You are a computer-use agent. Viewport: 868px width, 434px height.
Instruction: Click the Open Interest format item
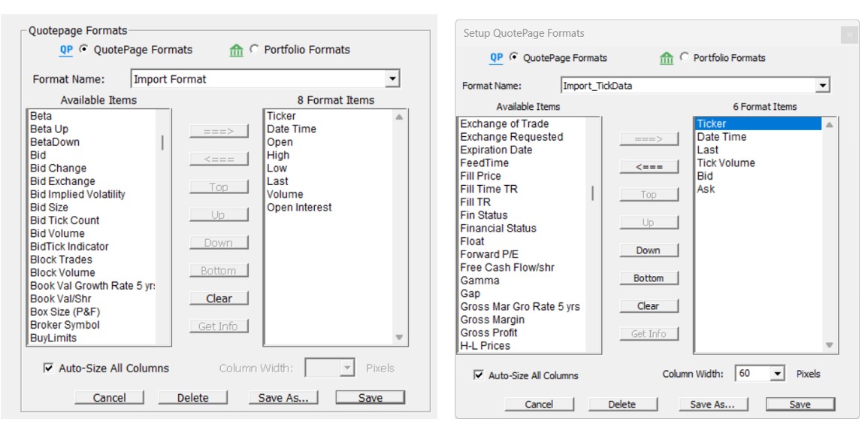pos(299,208)
